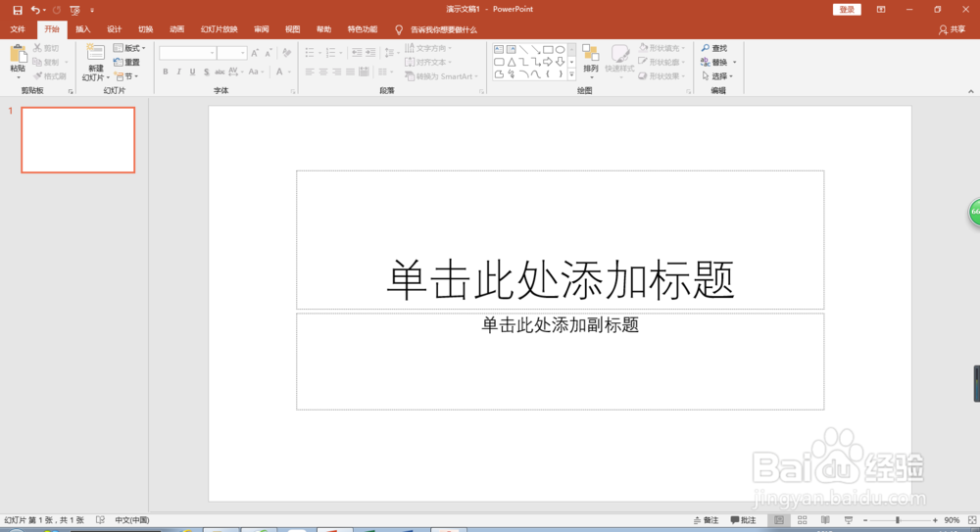Screen dimensions: 980x532
Task: Open 形状效果 shape effects
Action: [661, 76]
